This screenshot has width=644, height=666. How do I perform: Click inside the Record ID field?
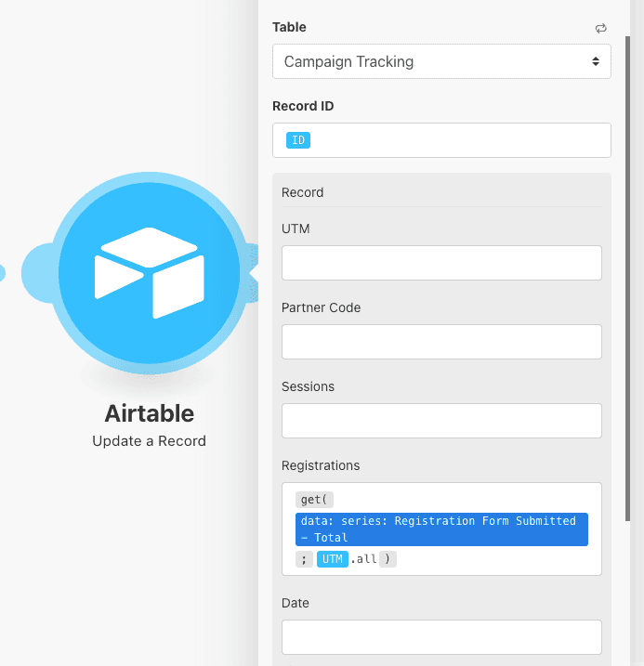click(x=455, y=141)
